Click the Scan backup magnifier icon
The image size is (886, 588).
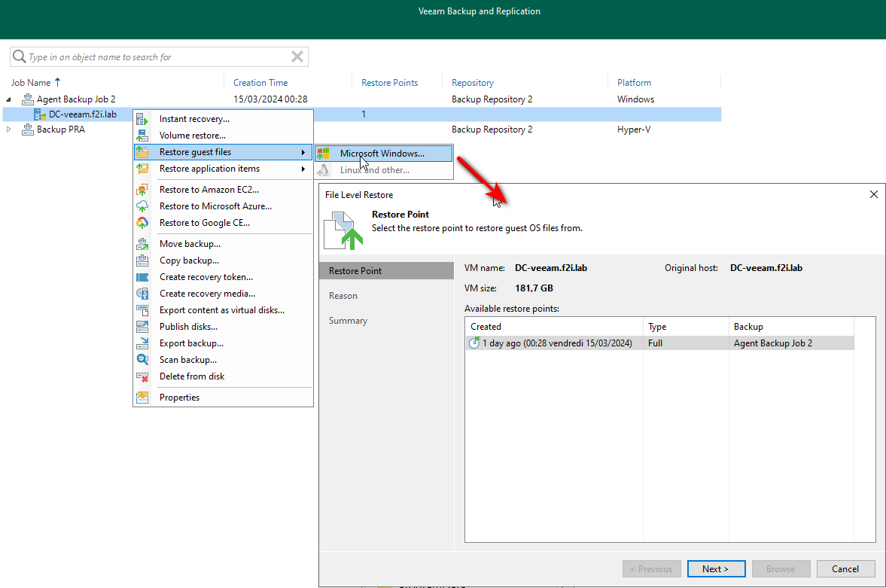142,360
